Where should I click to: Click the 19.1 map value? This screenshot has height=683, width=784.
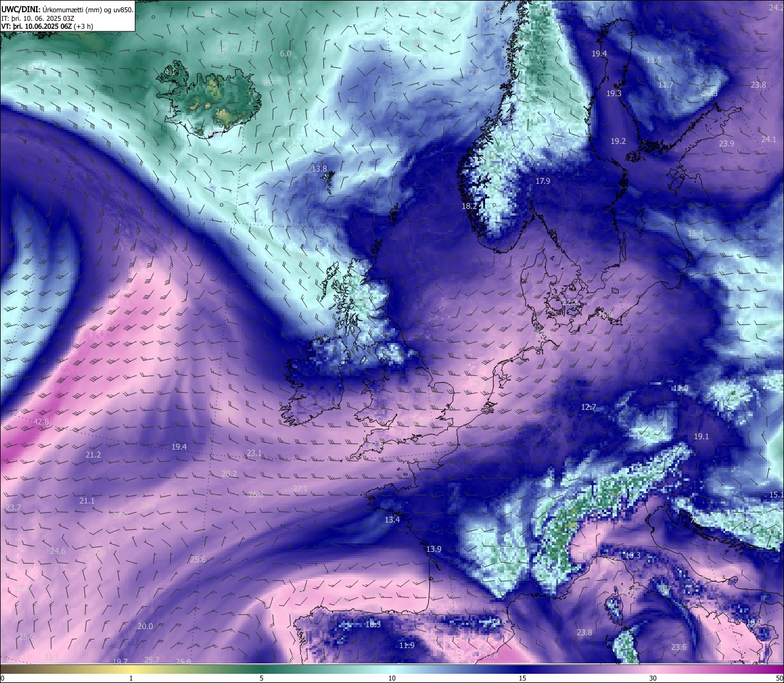701,437
